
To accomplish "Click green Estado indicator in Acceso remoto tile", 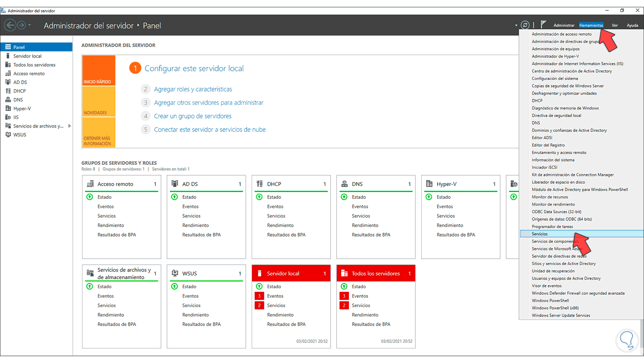I will click(90, 197).
